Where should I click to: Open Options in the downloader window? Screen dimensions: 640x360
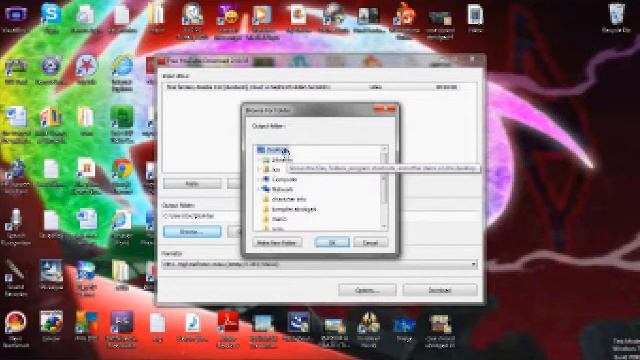tap(367, 290)
